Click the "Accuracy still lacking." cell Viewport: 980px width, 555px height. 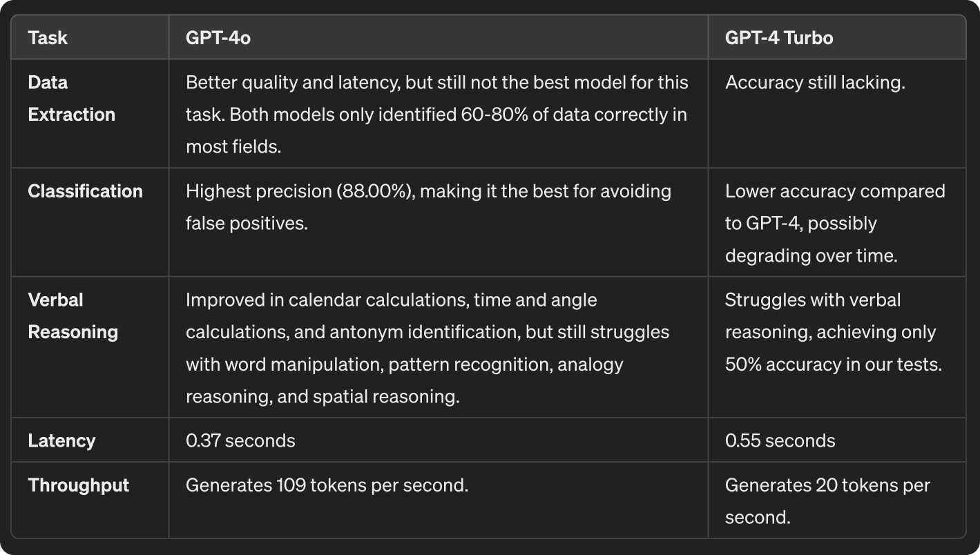[x=814, y=83]
